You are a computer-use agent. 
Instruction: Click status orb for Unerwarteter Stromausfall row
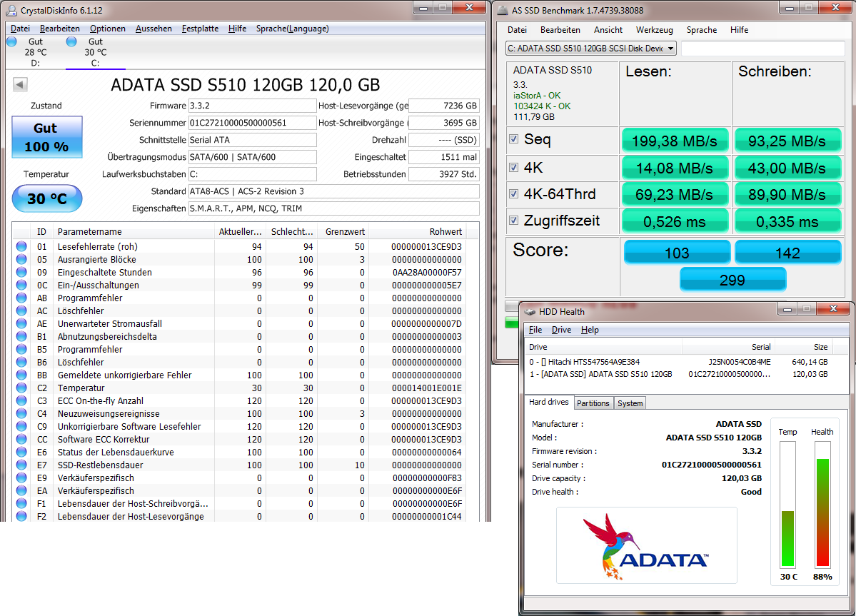click(x=21, y=323)
